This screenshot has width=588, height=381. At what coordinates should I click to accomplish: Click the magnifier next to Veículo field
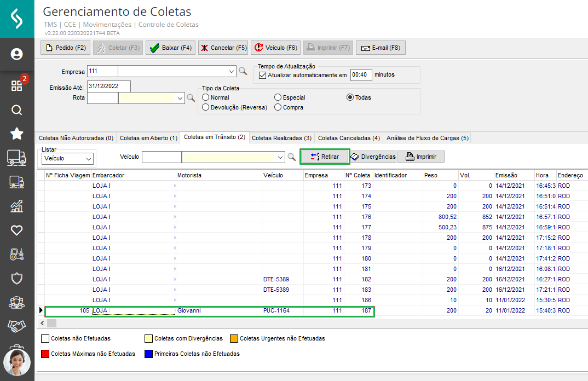coord(291,157)
